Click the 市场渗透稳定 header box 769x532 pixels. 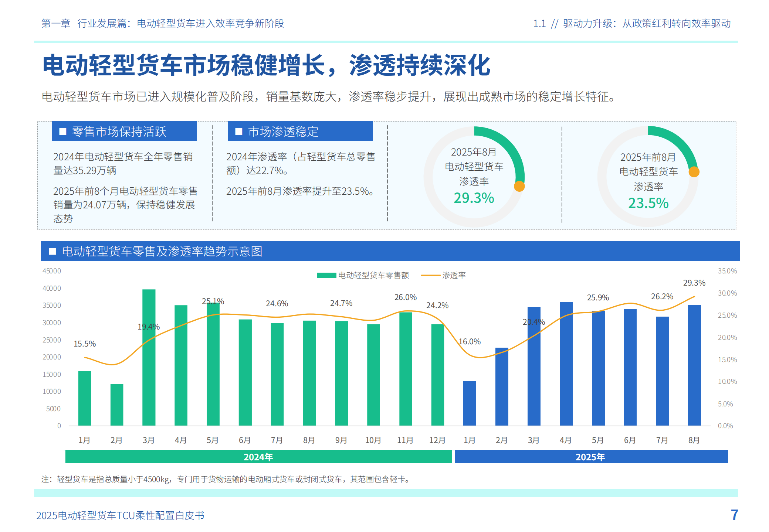[300, 131]
